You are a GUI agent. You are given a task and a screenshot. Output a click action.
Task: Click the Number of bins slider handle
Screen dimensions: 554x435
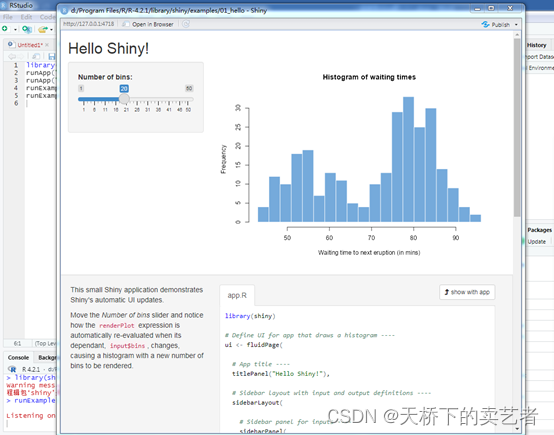pos(124,99)
